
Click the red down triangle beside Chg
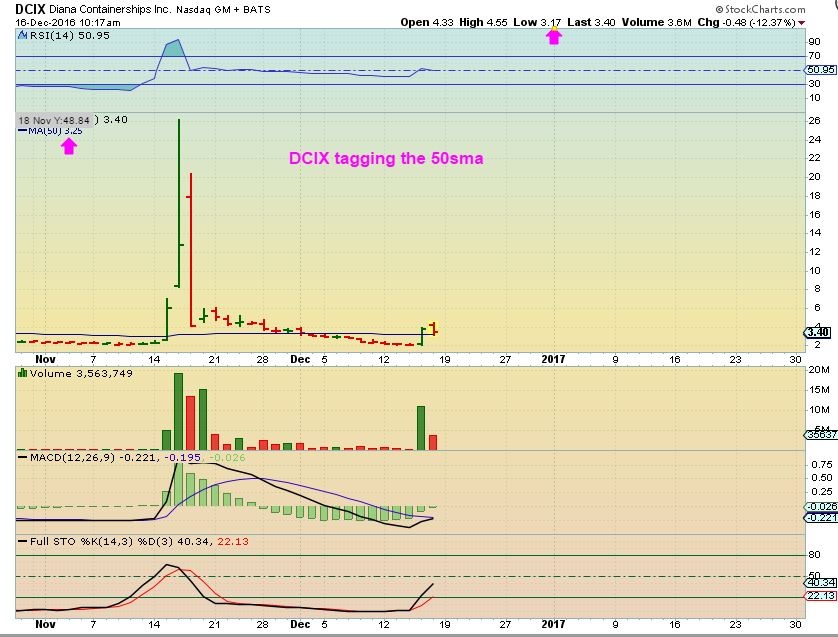tap(830, 22)
